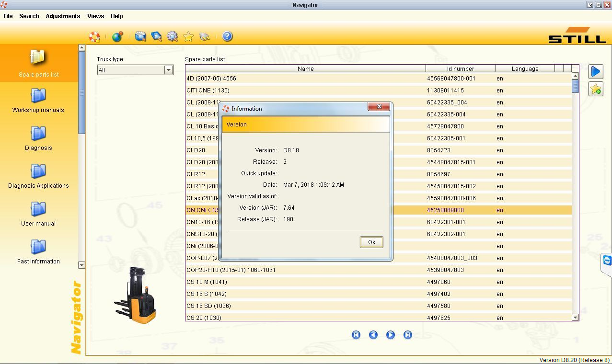Click the globe toolbar icon
This screenshot has width=612, height=364.
click(117, 36)
